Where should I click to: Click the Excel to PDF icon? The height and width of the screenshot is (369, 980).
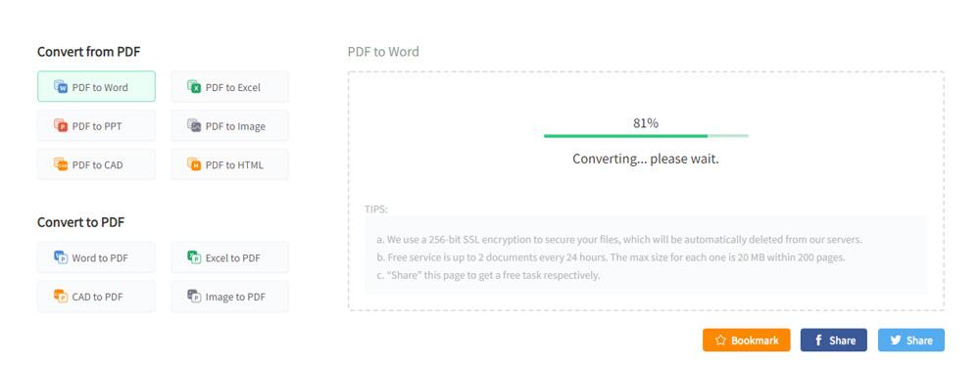[194, 257]
